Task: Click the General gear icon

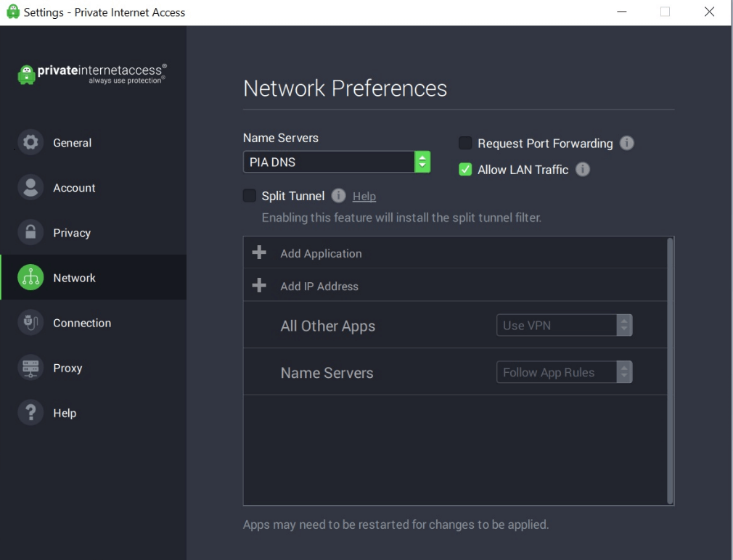Action: tap(30, 142)
